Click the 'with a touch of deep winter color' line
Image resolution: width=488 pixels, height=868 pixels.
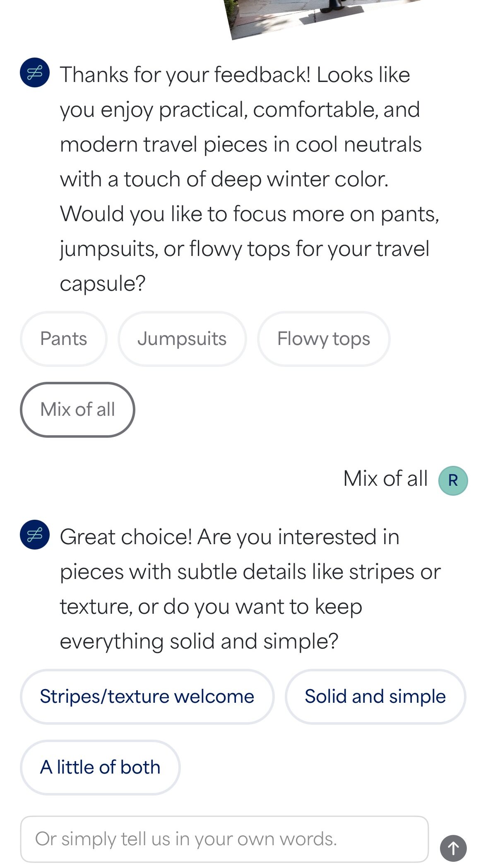tap(224, 179)
